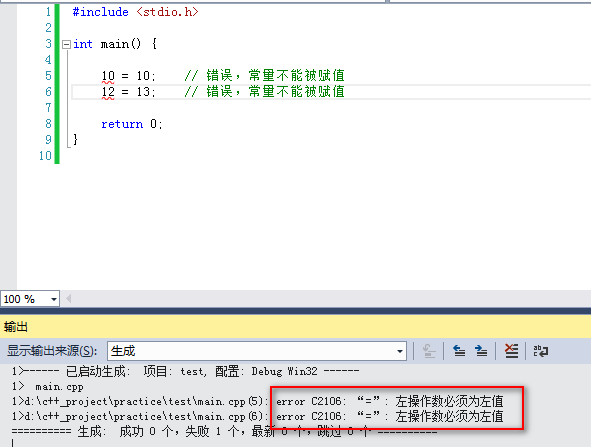Click the 显示输出来源(S): label

coord(52,351)
